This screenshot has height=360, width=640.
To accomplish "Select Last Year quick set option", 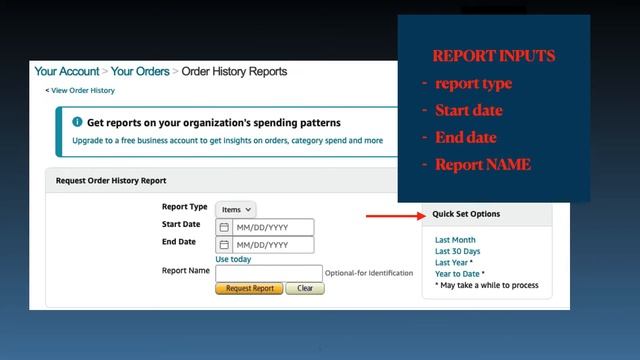I will tap(451, 262).
